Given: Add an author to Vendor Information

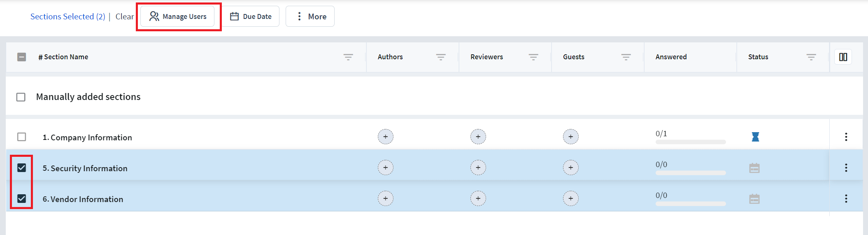Looking at the screenshot, I should point(386,198).
